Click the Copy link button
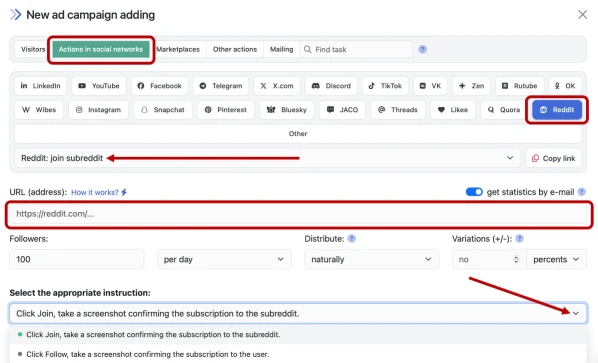The height and width of the screenshot is (363, 598). coord(554,158)
